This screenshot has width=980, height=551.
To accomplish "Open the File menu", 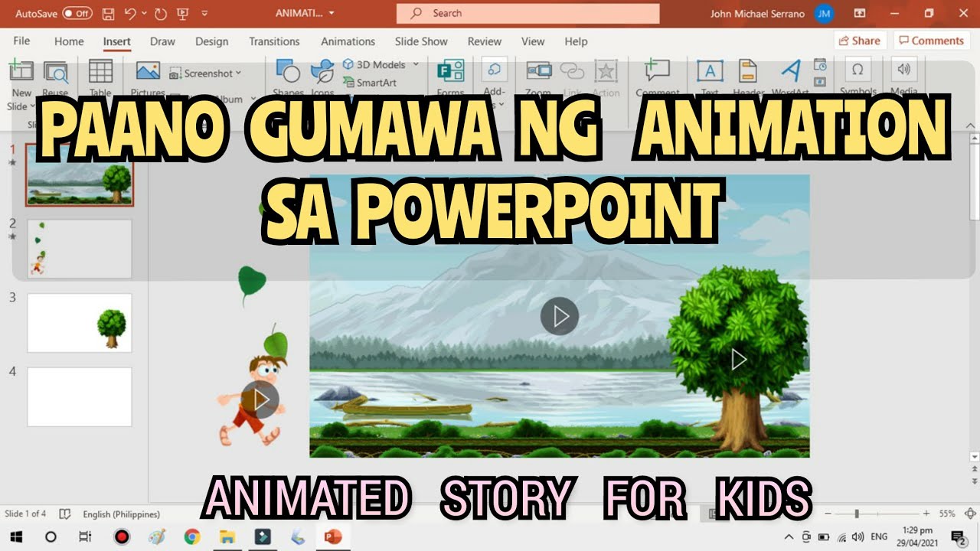I will point(21,41).
